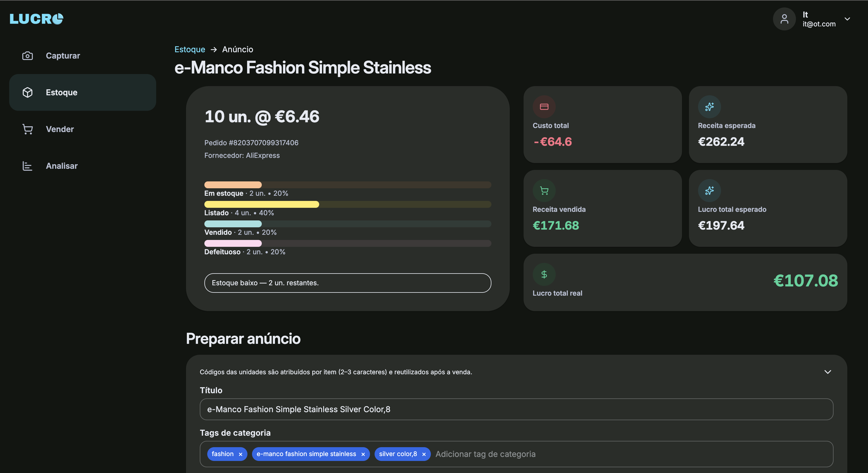This screenshot has width=868, height=473.
Task: Focus the Título input field
Action: 516,409
